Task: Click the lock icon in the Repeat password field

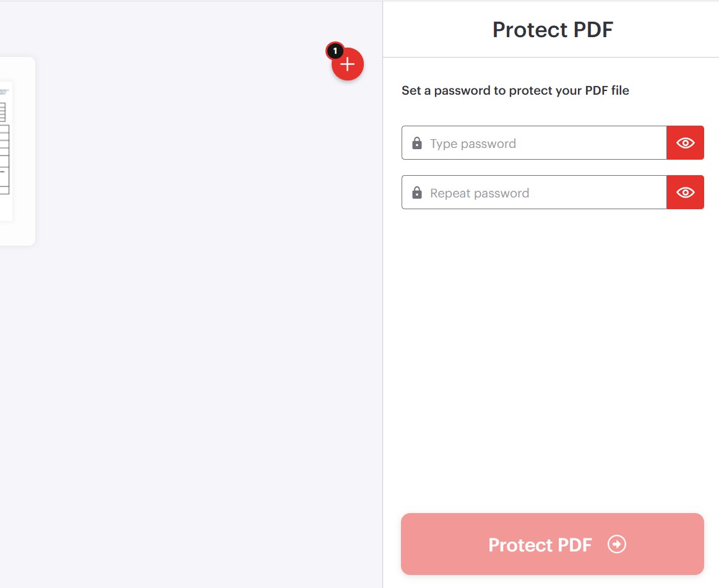Action: point(416,192)
